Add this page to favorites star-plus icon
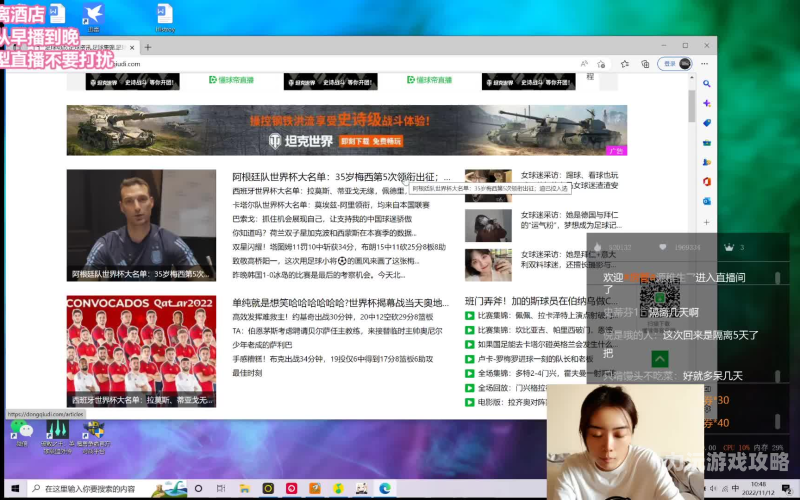Screen dimensions: 800x500 click(601, 64)
